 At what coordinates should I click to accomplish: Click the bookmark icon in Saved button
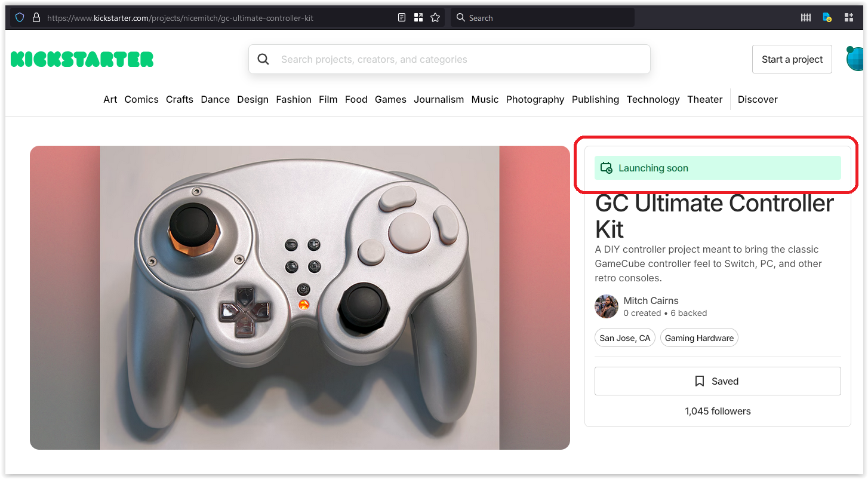pos(700,381)
